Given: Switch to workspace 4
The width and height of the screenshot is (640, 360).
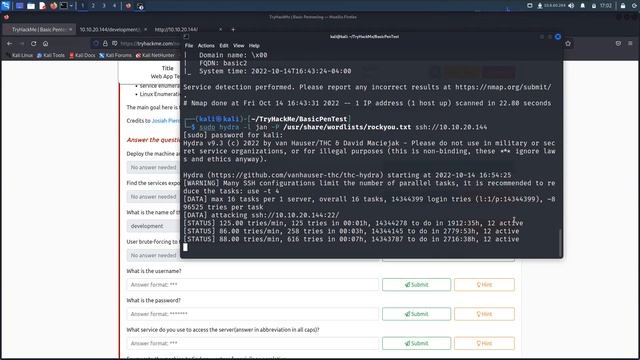Looking at the screenshot, I should pos(114,6).
